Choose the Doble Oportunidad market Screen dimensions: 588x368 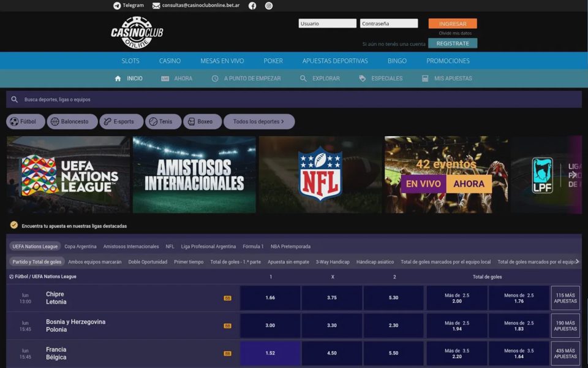148,262
